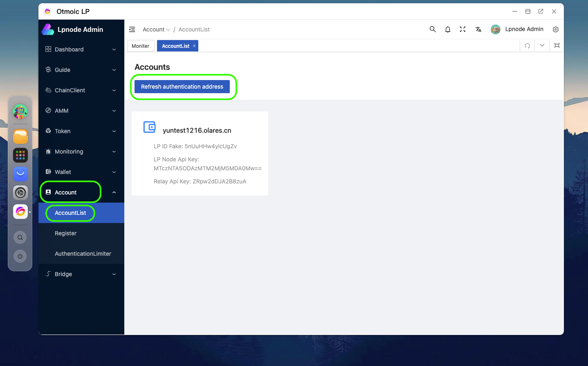Open the search in the top toolbar
Viewport: 588px width, 366px height.
click(433, 29)
